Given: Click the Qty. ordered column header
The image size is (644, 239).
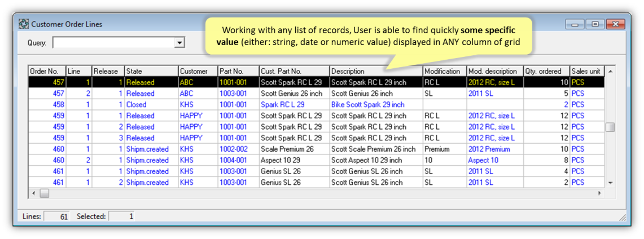Looking at the screenshot, I should 545,72.
